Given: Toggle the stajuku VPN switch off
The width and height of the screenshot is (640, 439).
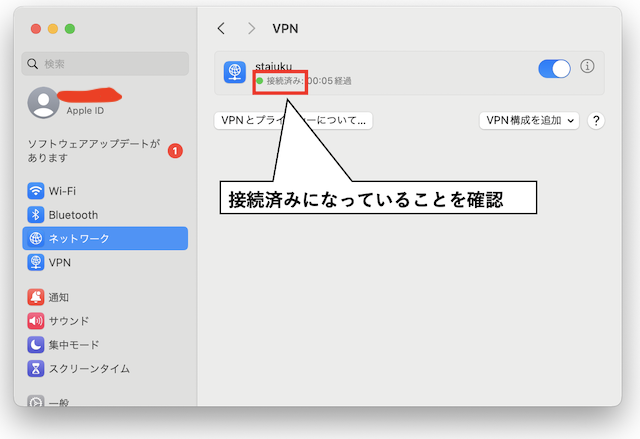Looking at the screenshot, I should coord(554,69).
